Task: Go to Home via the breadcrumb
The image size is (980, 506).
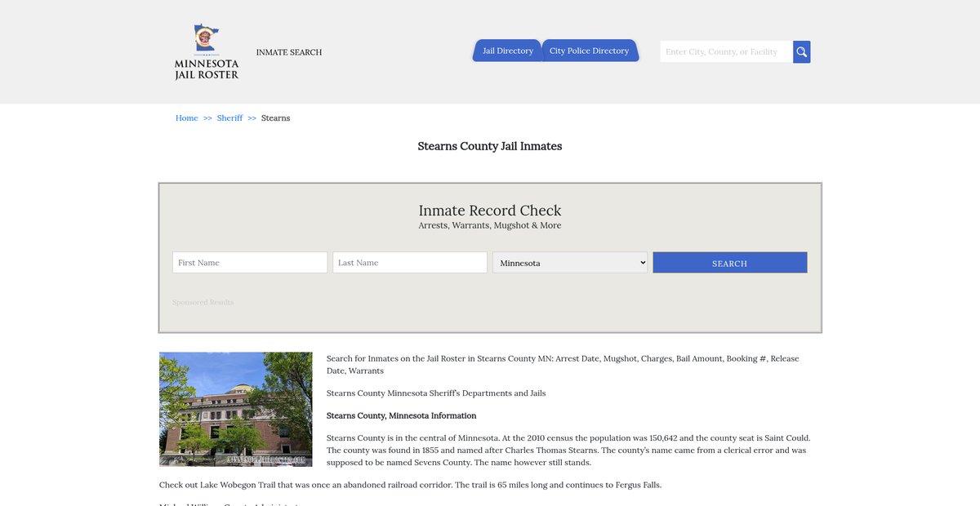Action: tap(187, 118)
